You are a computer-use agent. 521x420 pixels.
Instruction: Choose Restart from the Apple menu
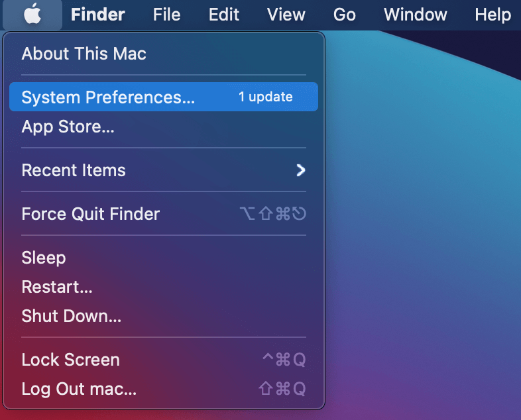pyautogui.click(x=57, y=287)
